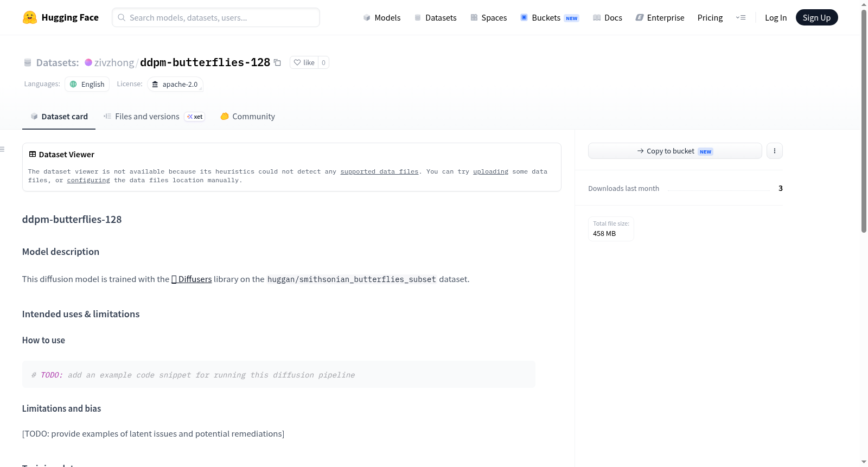Click the globe icon on English tag
The height and width of the screenshot is (467, 868).
pos(73,84)
